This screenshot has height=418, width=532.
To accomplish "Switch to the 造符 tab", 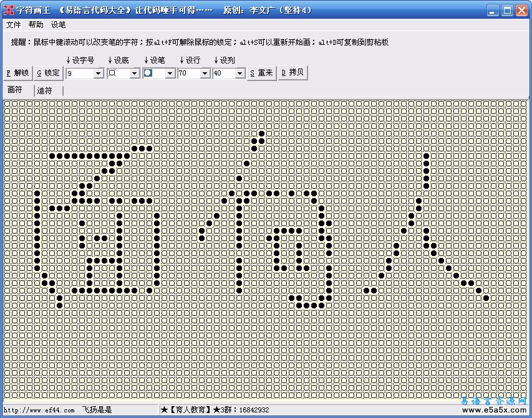I will (x=49, y=91).
